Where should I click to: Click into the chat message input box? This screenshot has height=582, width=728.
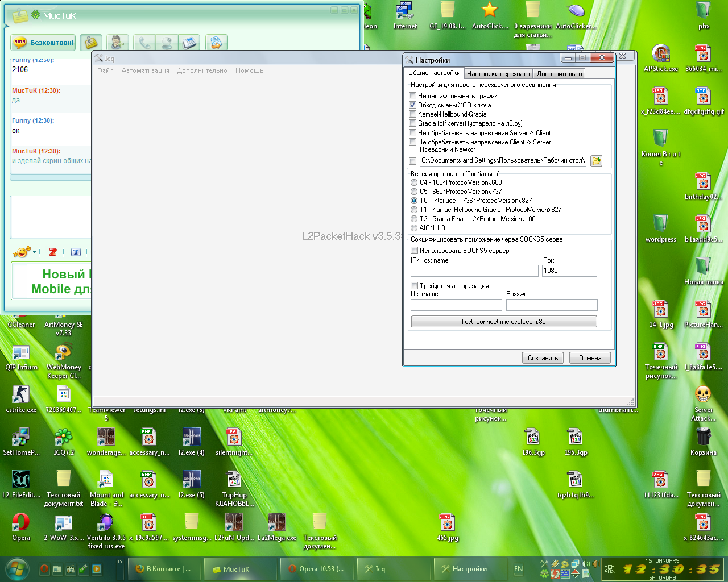[51, 217]
